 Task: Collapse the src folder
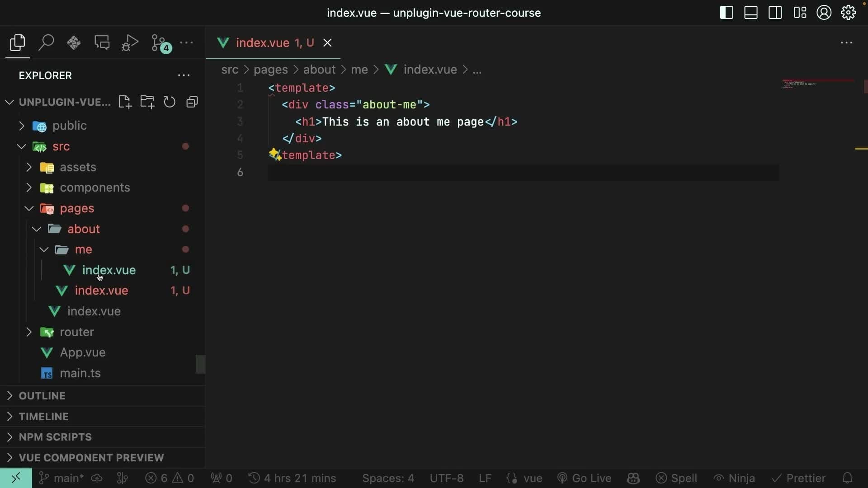coord(22,146)
